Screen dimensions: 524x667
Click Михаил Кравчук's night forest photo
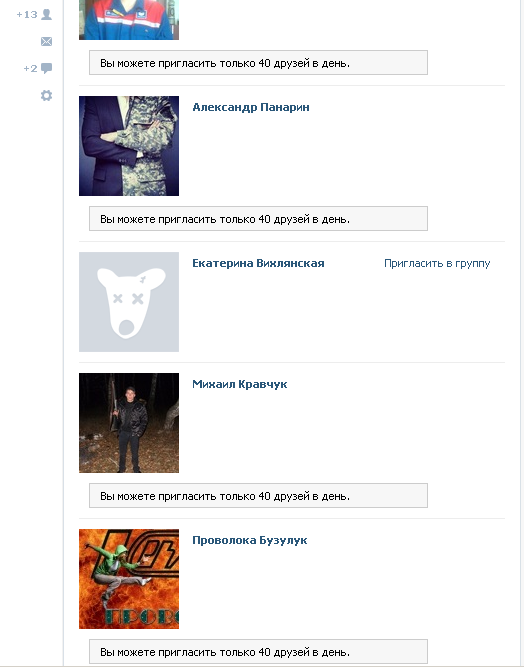point(129,423)
